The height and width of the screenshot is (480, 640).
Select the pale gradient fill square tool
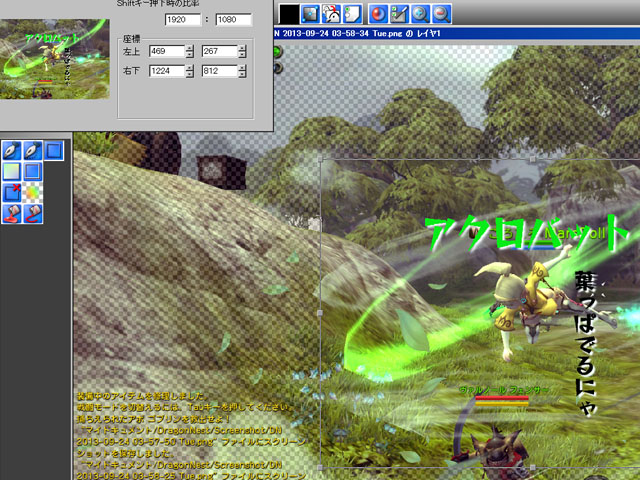click(x=12, y=171)
